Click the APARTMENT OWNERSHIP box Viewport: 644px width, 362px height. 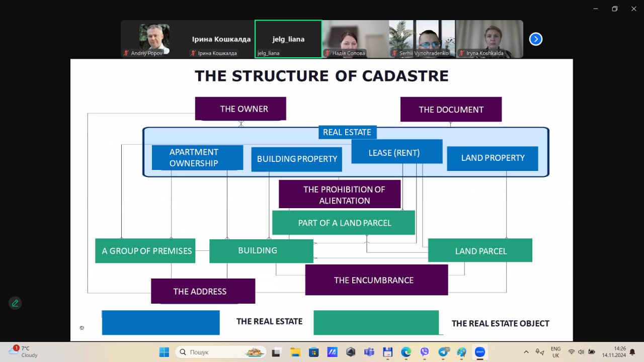coord(197,157)
